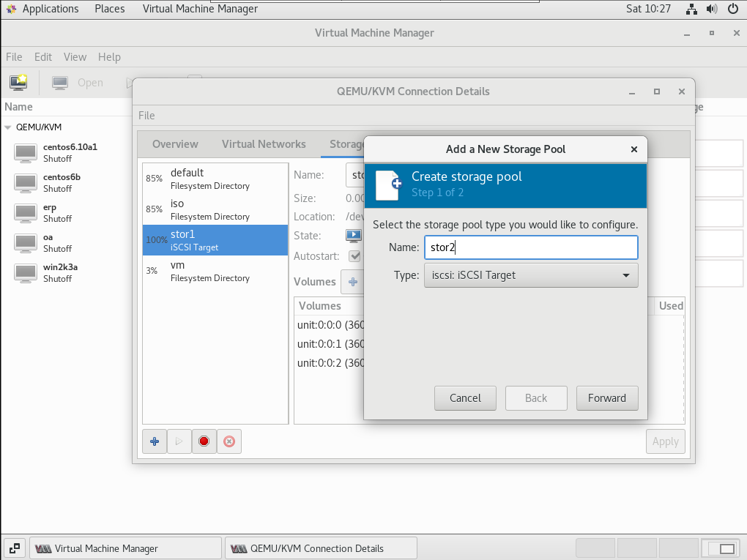The image size is (747, 560).
Task: Open File menu in Connection Details window
Action: pos(146,116)
